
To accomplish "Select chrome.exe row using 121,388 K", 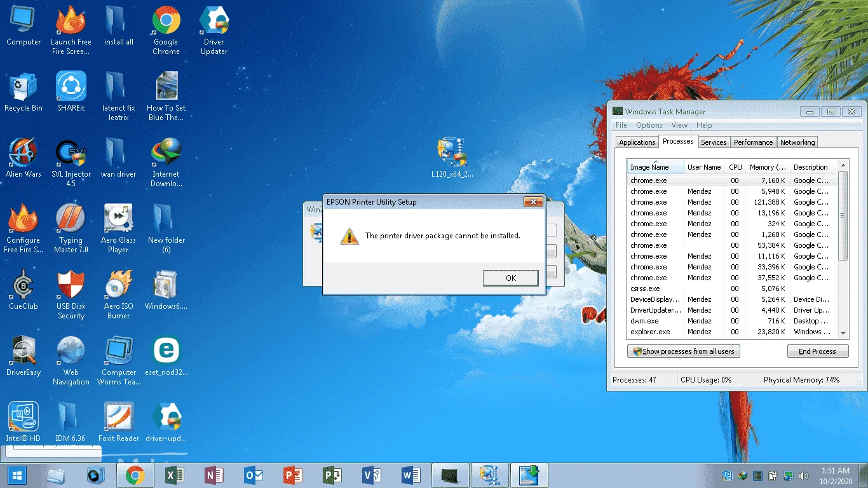I will [732, 202].
